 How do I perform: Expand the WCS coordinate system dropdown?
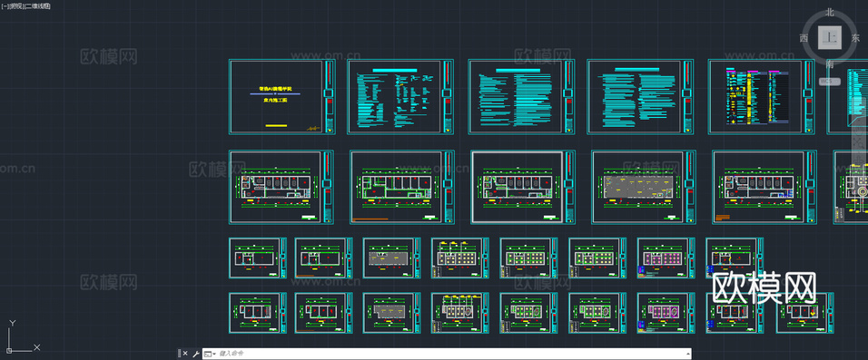[829, 82]
